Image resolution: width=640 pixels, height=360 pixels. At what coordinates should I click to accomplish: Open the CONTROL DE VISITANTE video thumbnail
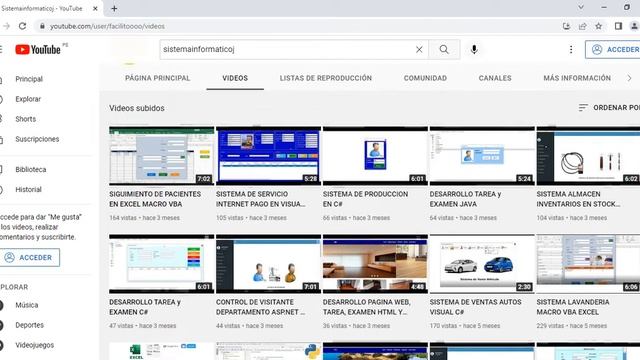pyautogui.click(x=269, y=264)
